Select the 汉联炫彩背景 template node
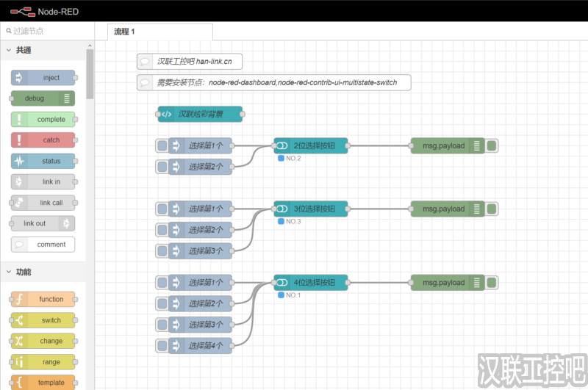 [201, 114]
